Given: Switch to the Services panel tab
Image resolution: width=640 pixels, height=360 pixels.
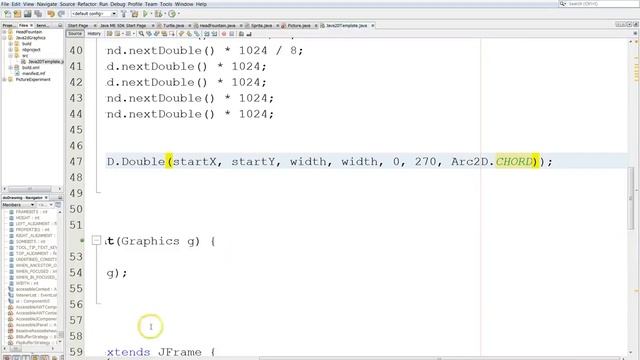Looking at the screenshot, I should (x=42, y=25).
